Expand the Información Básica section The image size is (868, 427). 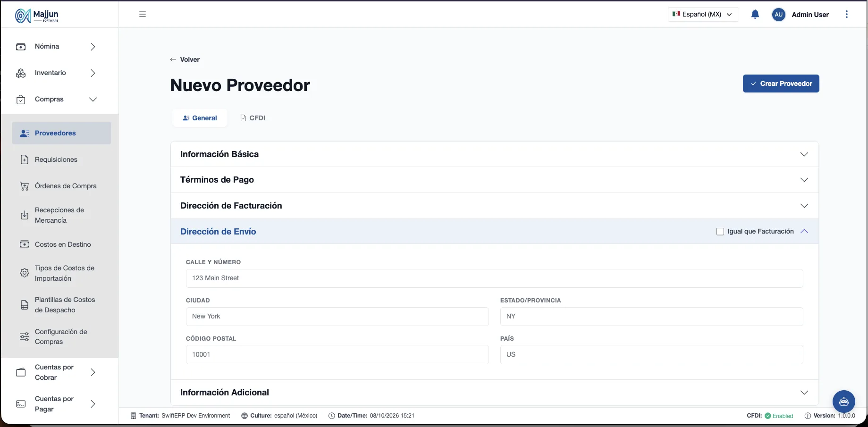(495, 154)
